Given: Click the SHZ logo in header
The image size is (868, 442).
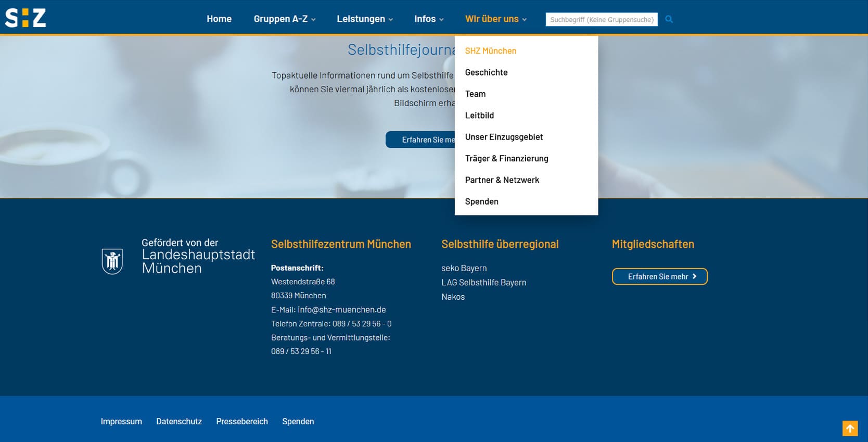Looking at the screenshot, I should (25, 18).
